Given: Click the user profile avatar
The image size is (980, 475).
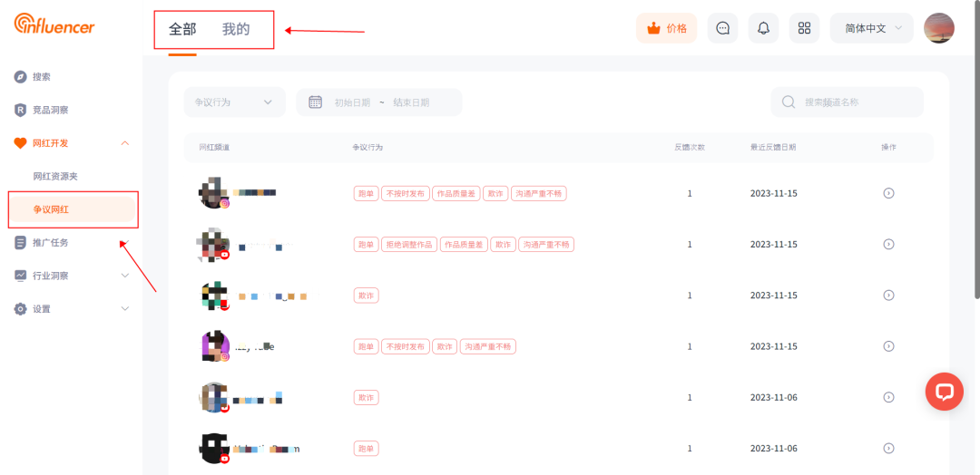Looking at the screenshot, I should (939, 28).
